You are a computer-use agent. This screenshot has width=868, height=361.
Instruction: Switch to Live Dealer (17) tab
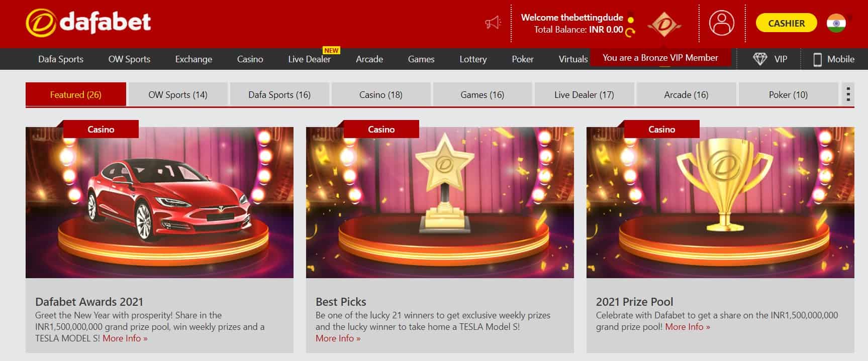(584, 94)
